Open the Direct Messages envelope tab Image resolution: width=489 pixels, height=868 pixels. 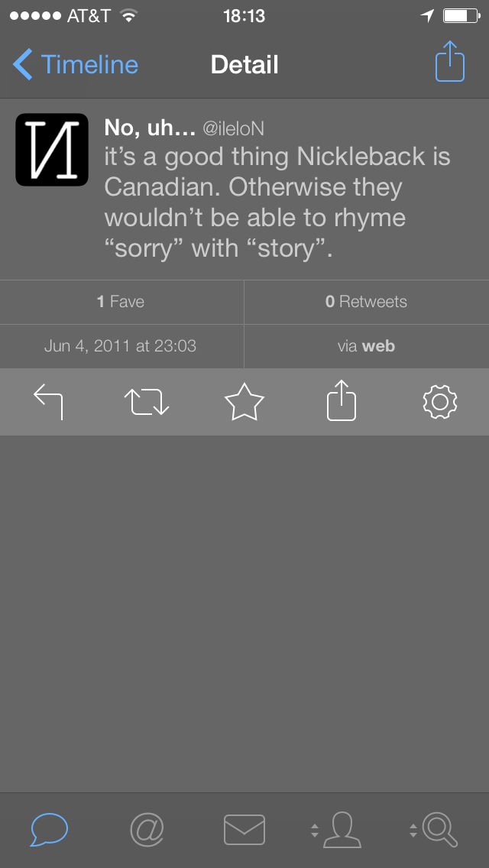[x=244, y=830]
